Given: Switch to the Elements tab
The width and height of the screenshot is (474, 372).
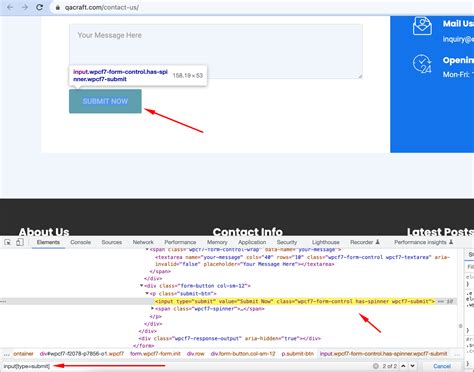Looking at the screenshot, I should [48, 242].
